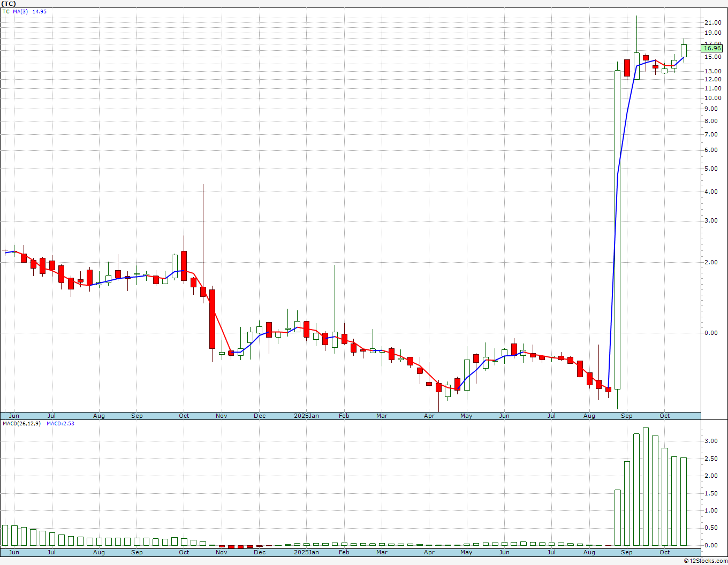
Task: Click the 21.00 price axis label
Action: (712, 22)
